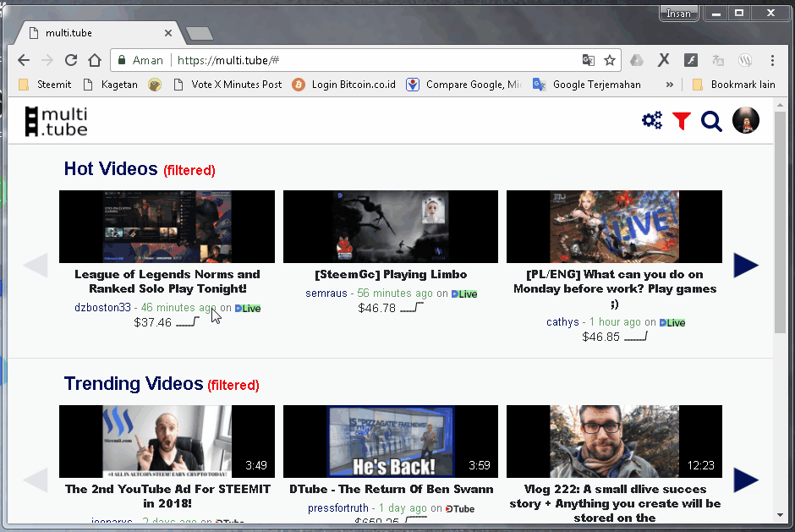Open the Bookmark lain folder
Image resolution: width=795 pixels, height=532 pixels.
pyautogui.click(x=733, y=85)
